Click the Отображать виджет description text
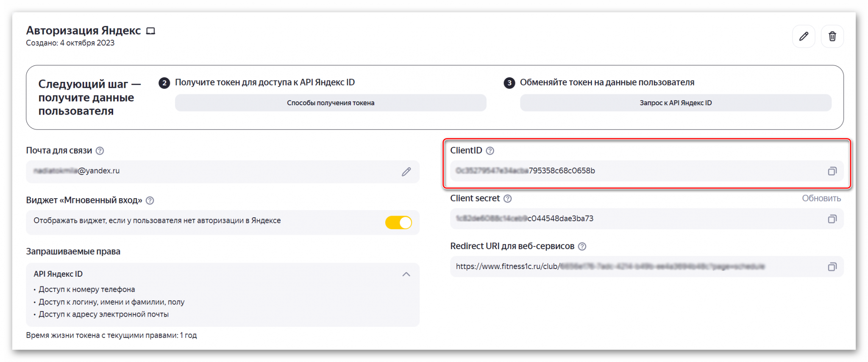868x362 pixels. point(157,221)
